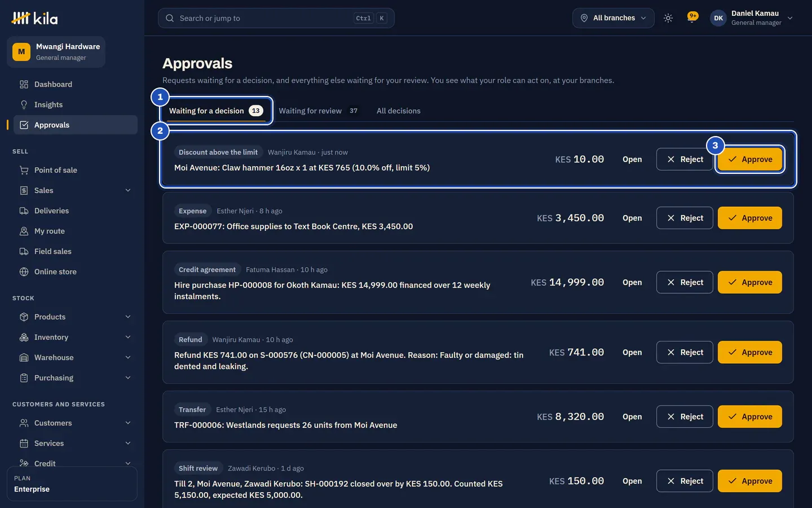Expand the Sales submenu chevron

click(128, 190)
